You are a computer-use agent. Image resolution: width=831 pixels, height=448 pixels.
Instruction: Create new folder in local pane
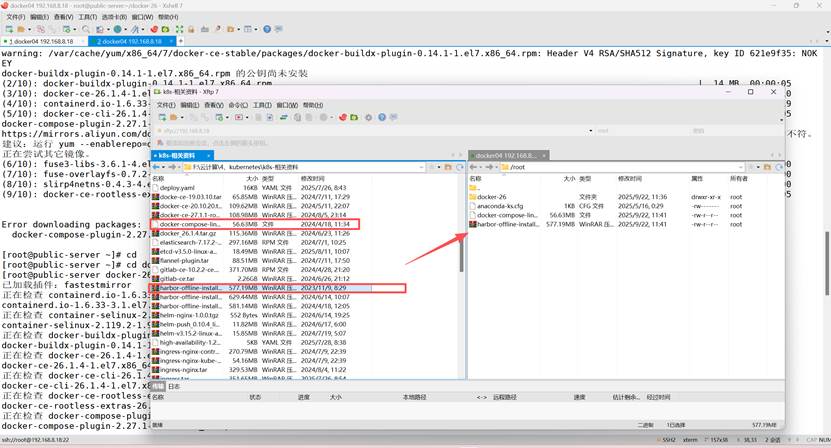point(448,167)
